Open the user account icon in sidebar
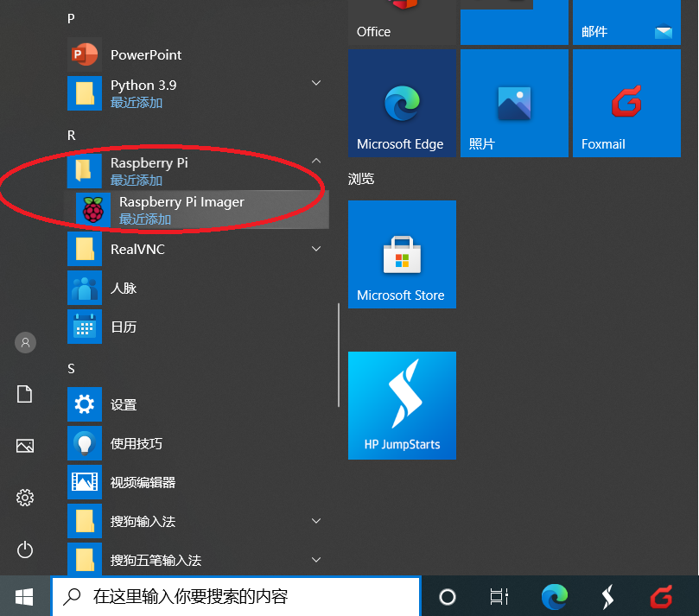Screen dimensions: 699x616 [x=24, y=342]
